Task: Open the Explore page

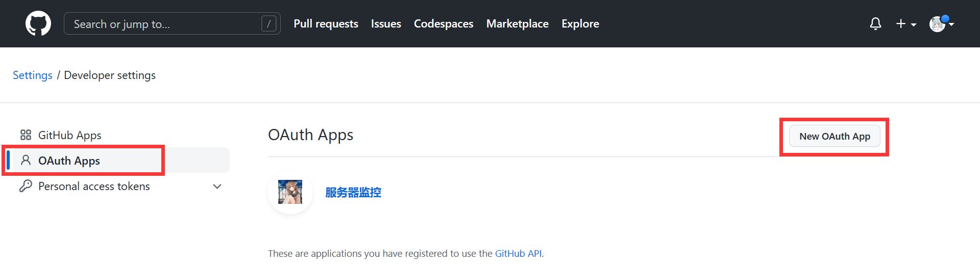Action: pyautogui.click(x=580, y=24)
